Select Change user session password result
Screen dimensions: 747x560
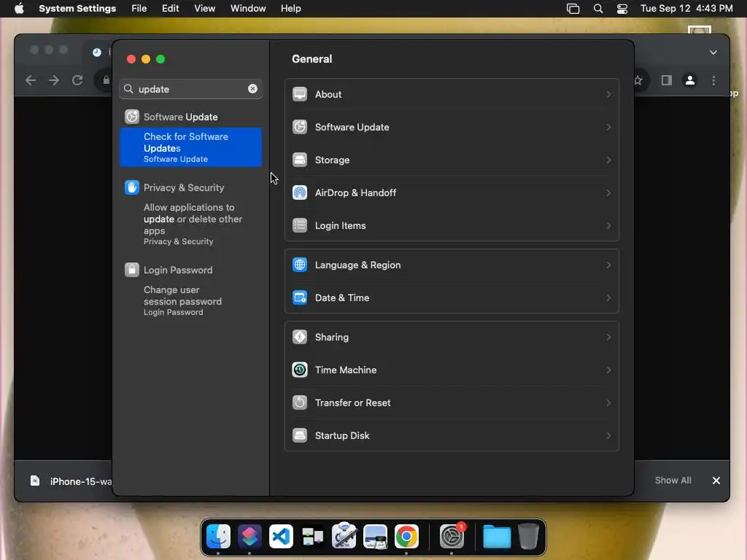pos(190,300)
